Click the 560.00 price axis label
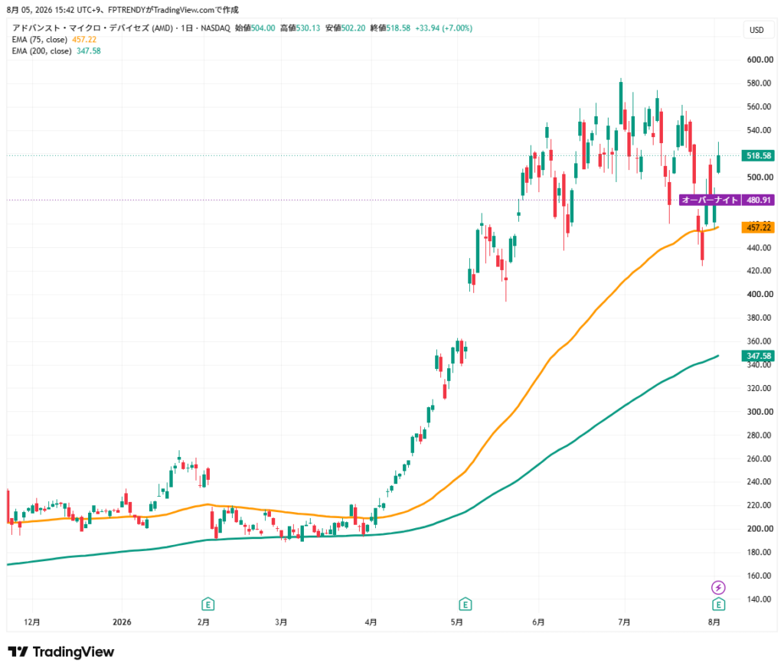The height and width of the screenshot is (672, 784). tap(759, 106)
